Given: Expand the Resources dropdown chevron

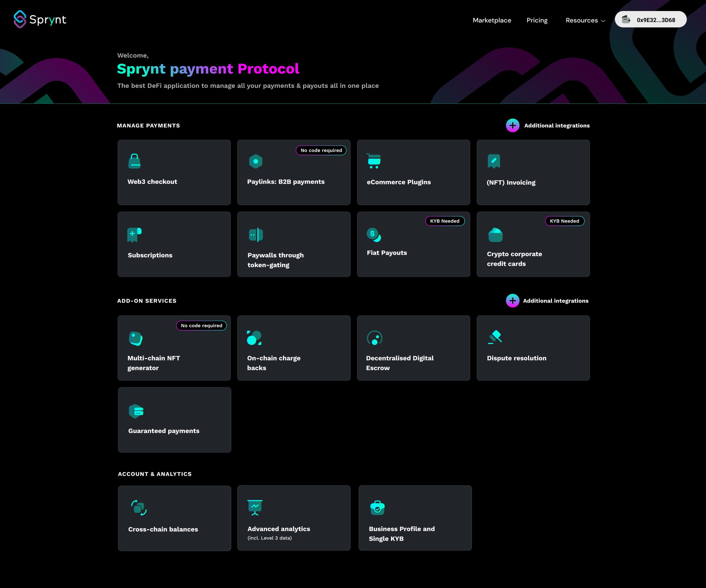Looking at the screenshot, I should [603, 21].
